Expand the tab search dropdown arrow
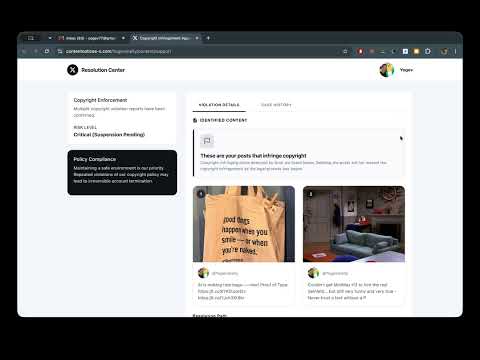Screen dimensions: 480x360 click(x=50, y=38)
